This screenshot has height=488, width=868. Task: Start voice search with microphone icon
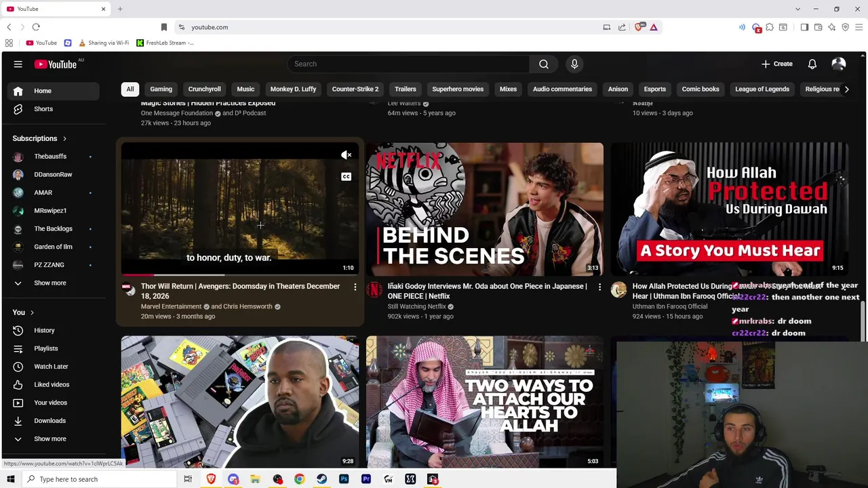574,64
